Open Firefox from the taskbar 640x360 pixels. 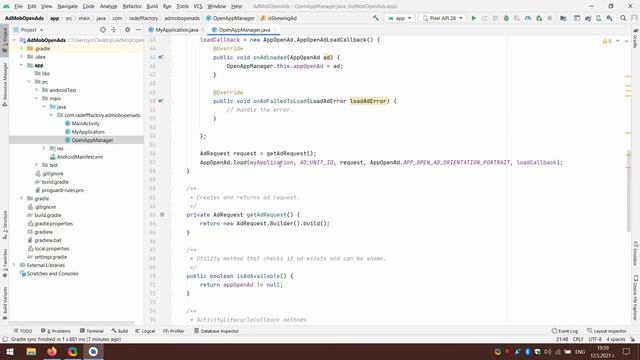coord(52,351)
